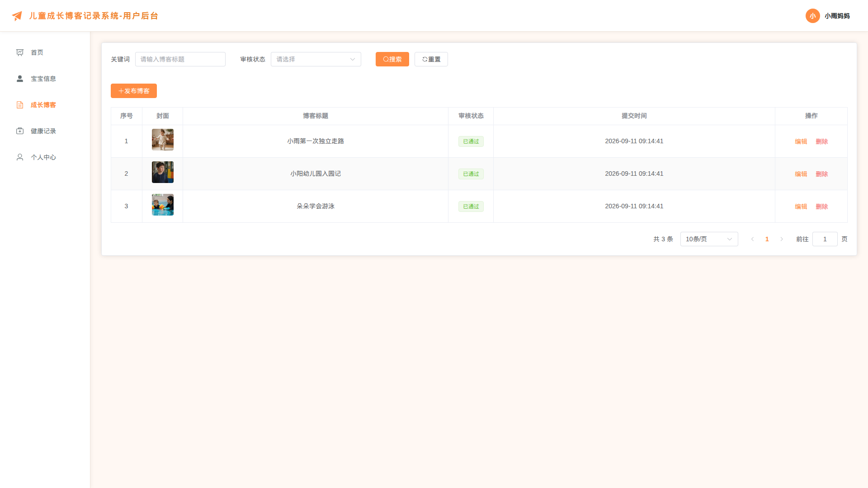Open cover thumbnail of 朵朵学会游泳

[x=162, y=205]
